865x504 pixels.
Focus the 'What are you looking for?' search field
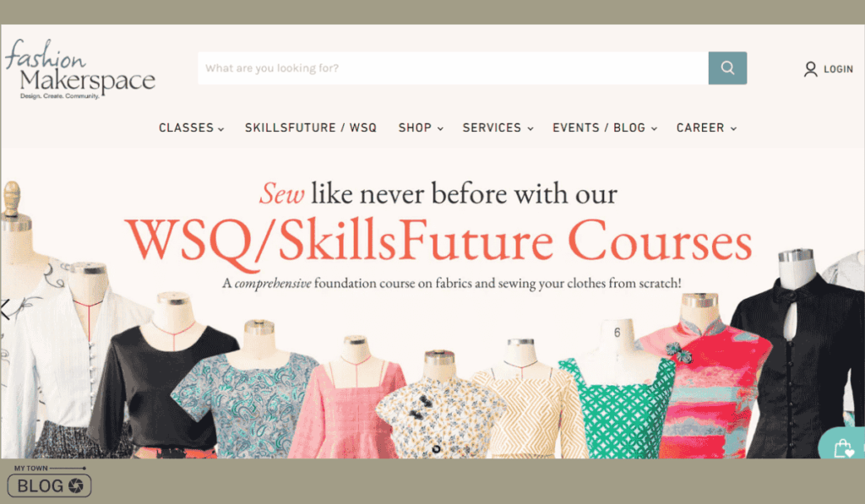click(453, 68)
